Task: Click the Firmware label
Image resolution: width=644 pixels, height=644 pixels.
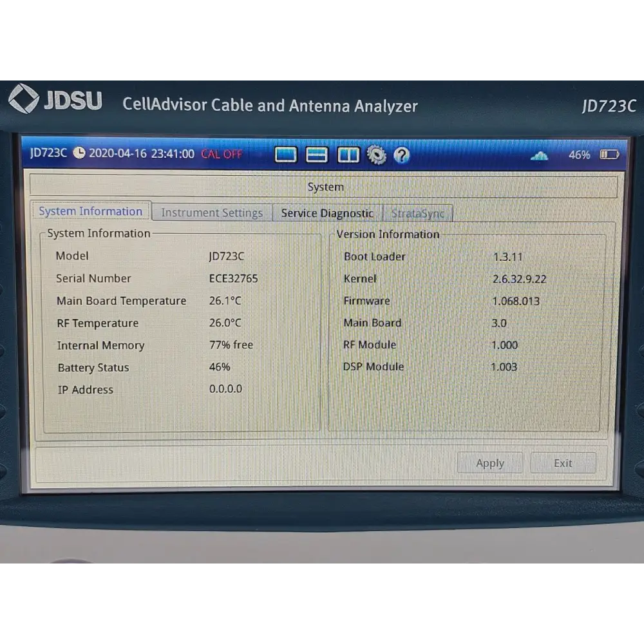Action: click(x=367, y=301)
